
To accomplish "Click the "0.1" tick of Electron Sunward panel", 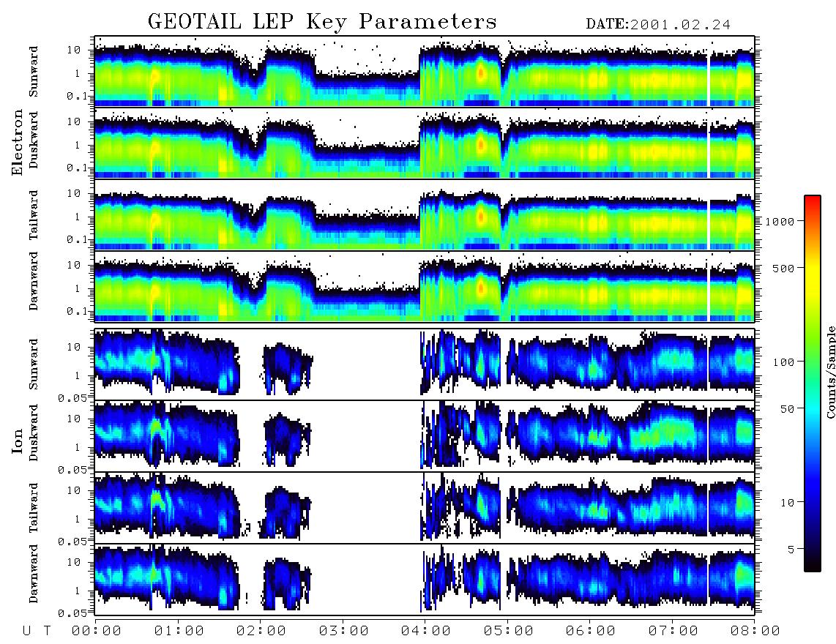I will 78,96.
